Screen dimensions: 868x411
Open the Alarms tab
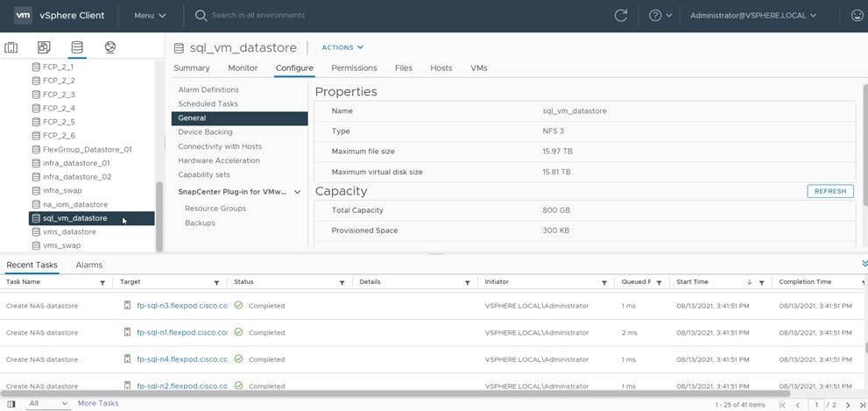[89, 265]
